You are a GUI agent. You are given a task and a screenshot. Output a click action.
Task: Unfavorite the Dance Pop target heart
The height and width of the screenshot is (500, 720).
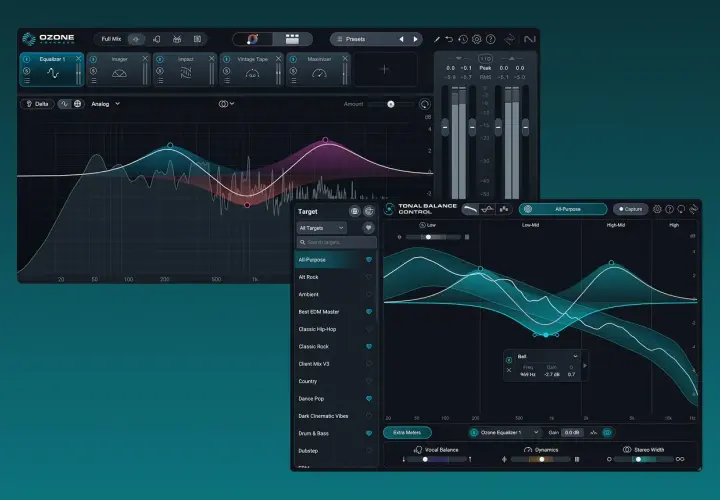[369, 399]
